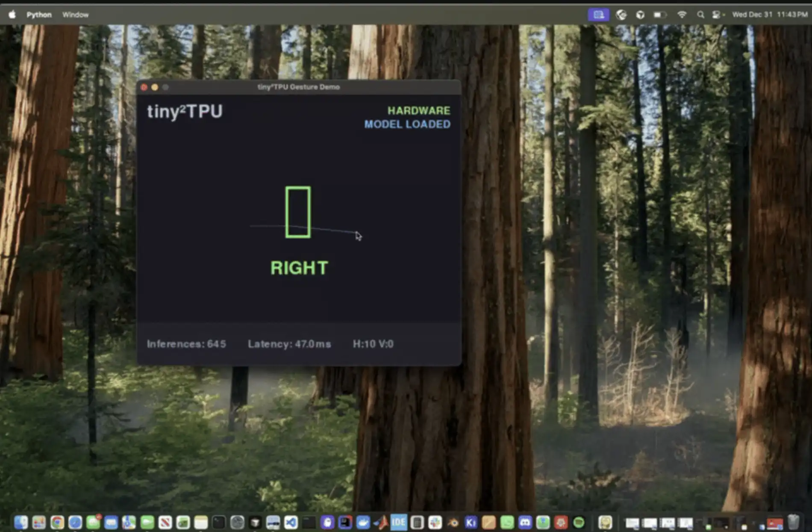Open Finder from the dock
The width and height of the screenshot is (812, 532).
21,522
